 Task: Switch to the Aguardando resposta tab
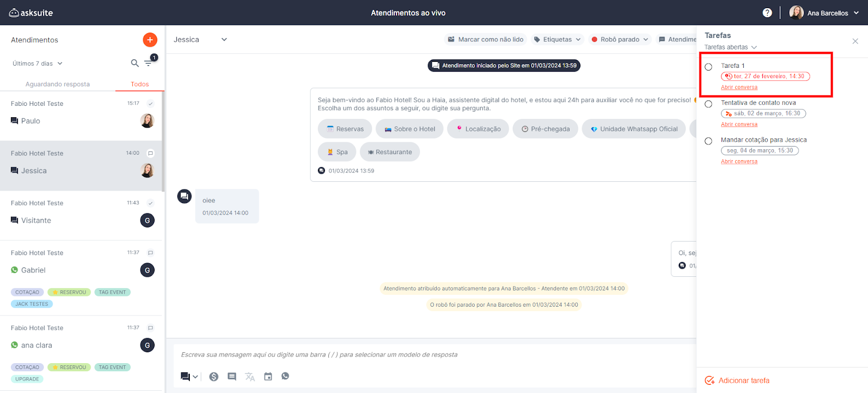pos(58,84)
